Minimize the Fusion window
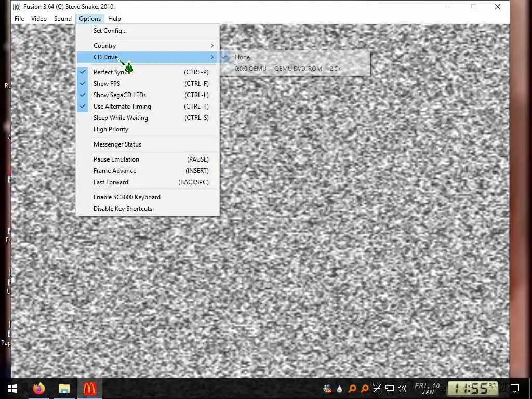Screen dimensions: 532x399 (x=450, y=7)
